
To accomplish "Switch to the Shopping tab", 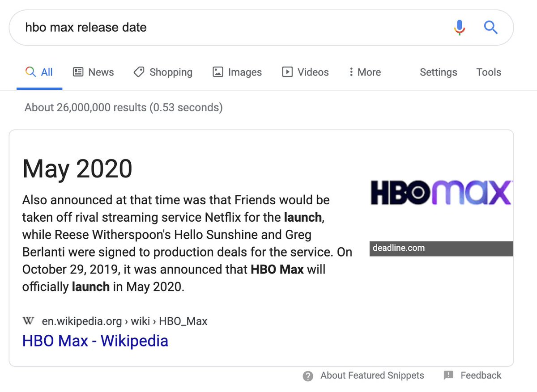I will click(163, 72).
